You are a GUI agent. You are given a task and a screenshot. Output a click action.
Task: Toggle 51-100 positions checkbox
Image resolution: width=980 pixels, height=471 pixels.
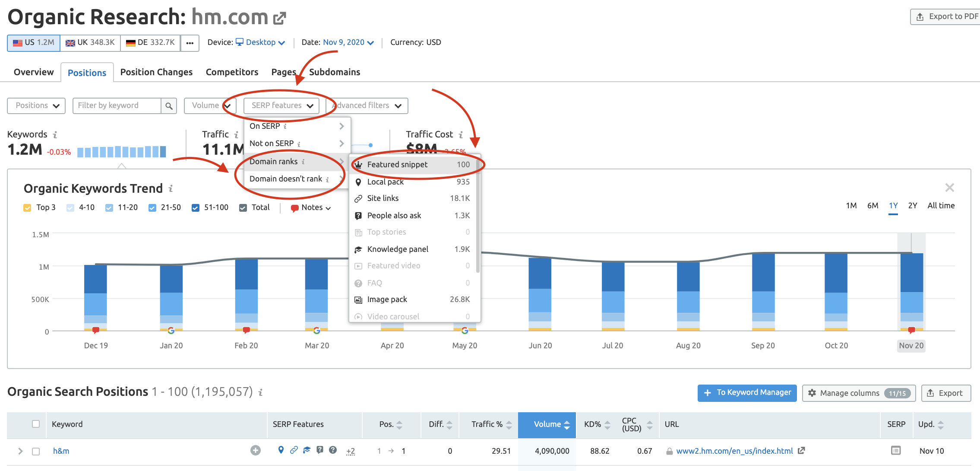(x=196, y=208)
